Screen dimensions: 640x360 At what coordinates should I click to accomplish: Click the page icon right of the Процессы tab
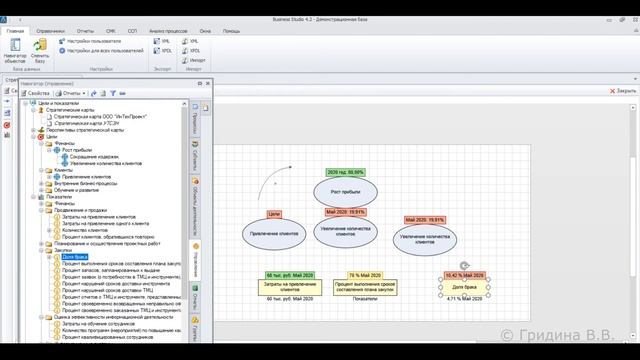(x=206, y=108)
